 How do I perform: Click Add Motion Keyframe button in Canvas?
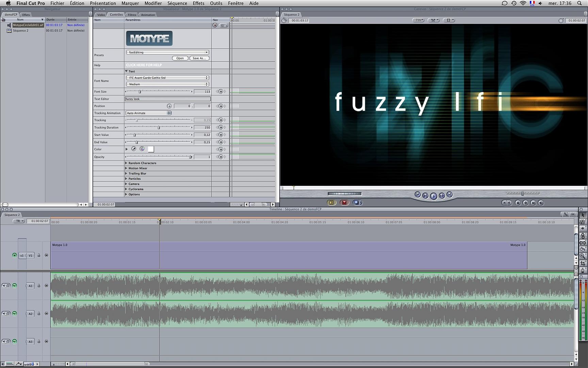click(x=525, y=203)
